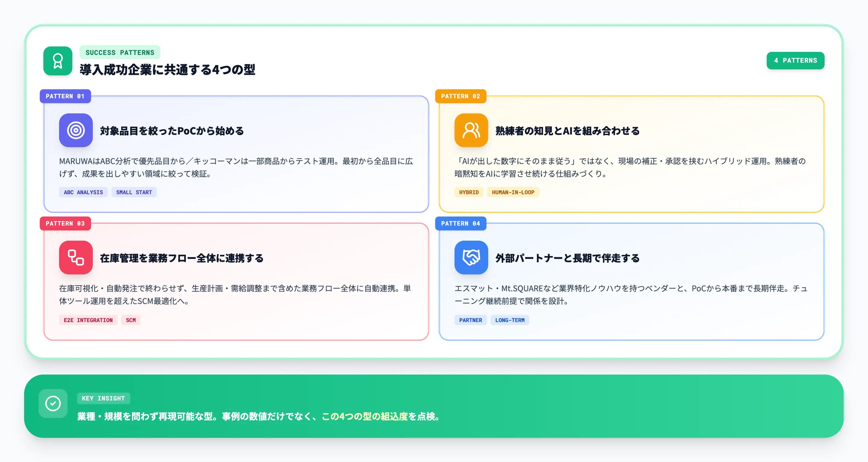Screen dimensions: 868x462
Task: Toggle the HYBRID tag on Pattern 02
Action: [469, 192]
